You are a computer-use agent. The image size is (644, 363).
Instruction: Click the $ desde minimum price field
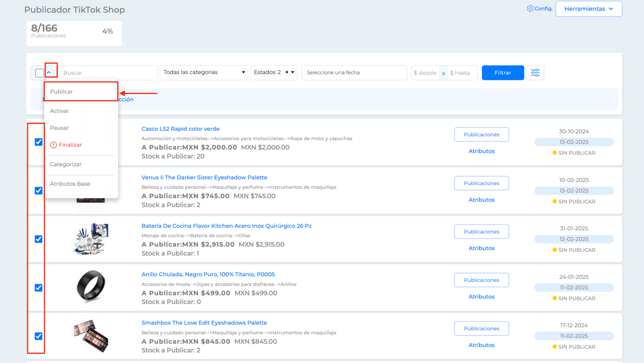pos(425,73)
